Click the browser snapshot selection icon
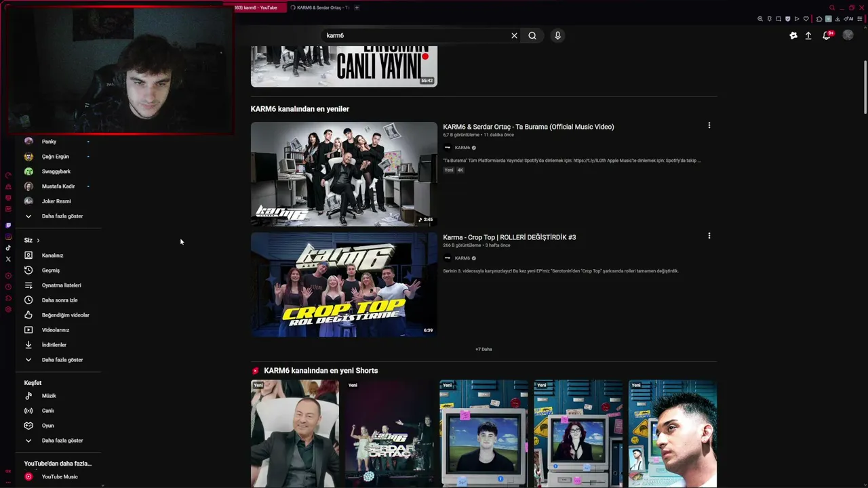This screenshot has height=488, width=868. click(778, 19)
